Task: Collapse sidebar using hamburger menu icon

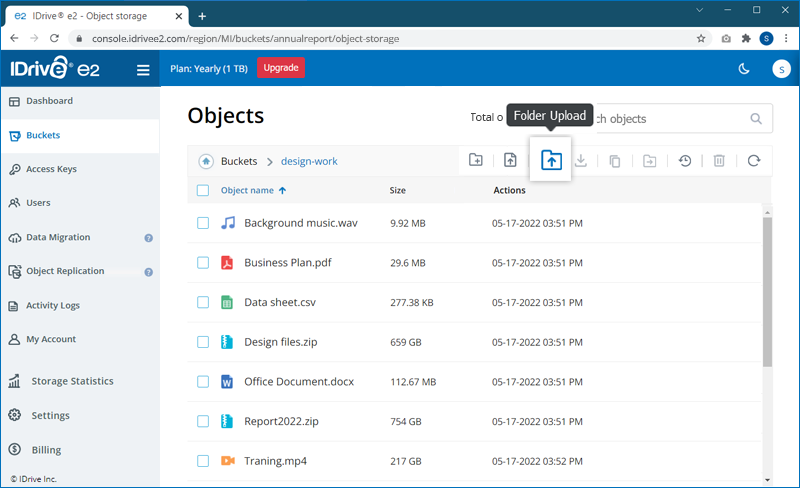Action: (143, 70)
